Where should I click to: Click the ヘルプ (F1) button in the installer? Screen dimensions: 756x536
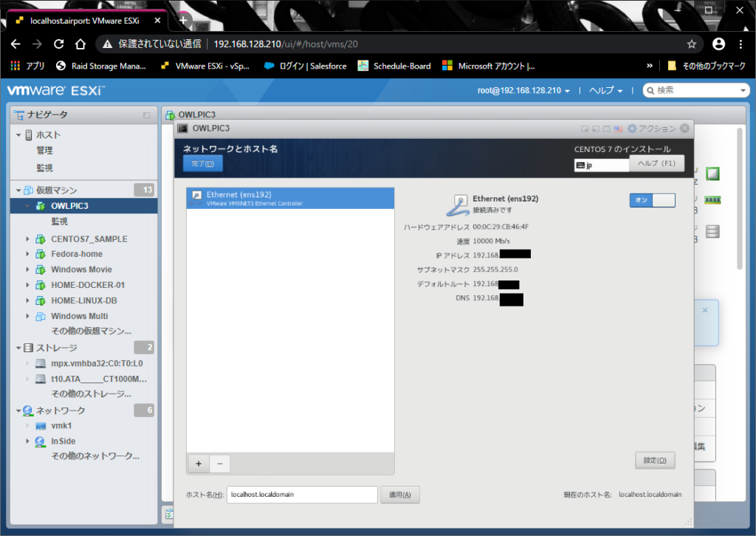[656, 163]
